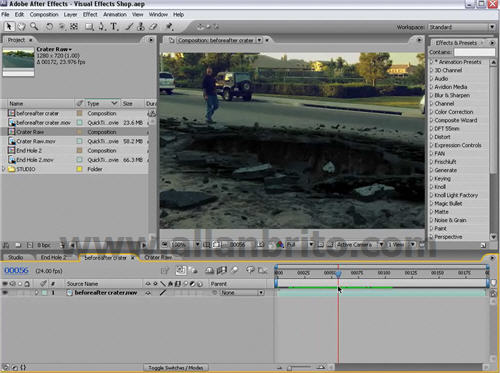Screen dimensions: 500x373
Task: Select the Hand tool
Action: coord(22,26)
